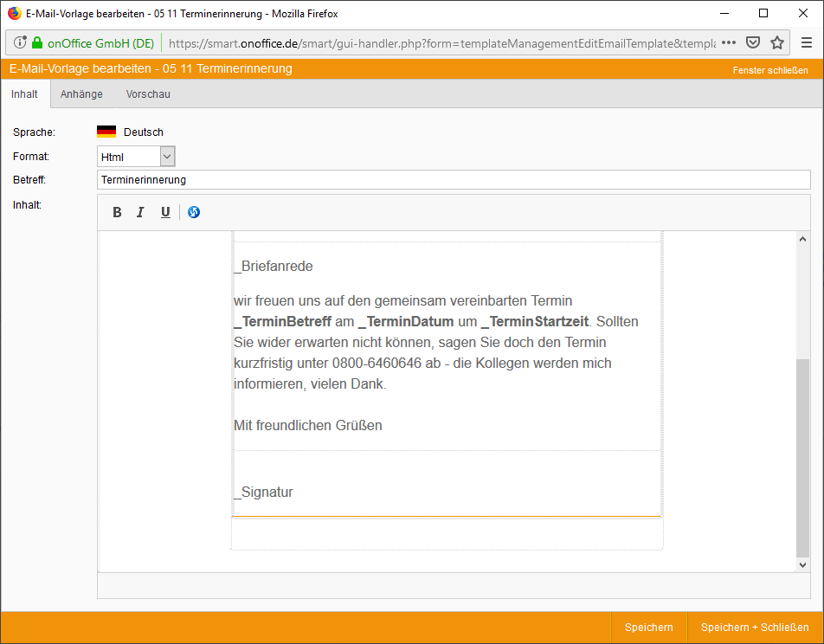Toggle underline formatting in editor toolbar
The width and height of the screenshot is (824, 644).
(165, 212)
